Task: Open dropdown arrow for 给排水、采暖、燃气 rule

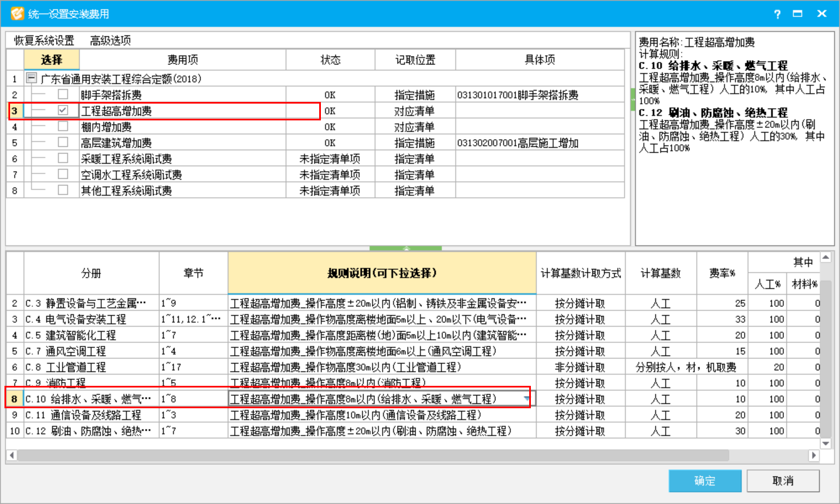Action: tap(526, 399)
